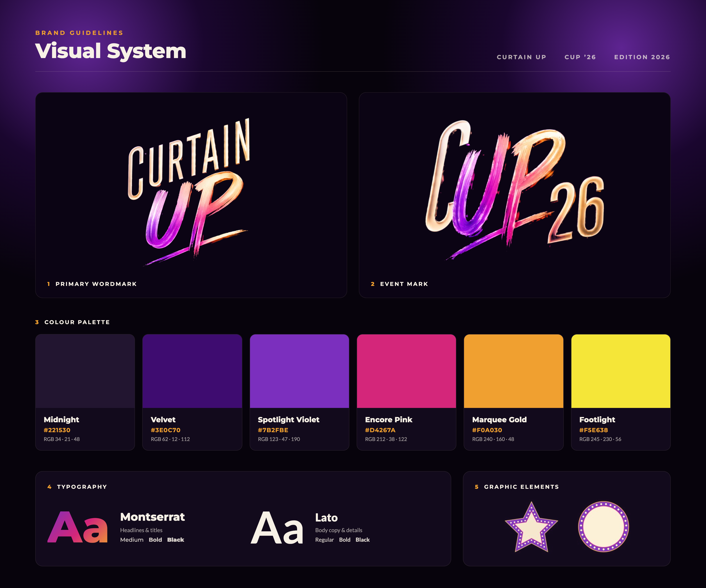Click the gradient Montserrat Aa specimen

click(x=78, y=527)
